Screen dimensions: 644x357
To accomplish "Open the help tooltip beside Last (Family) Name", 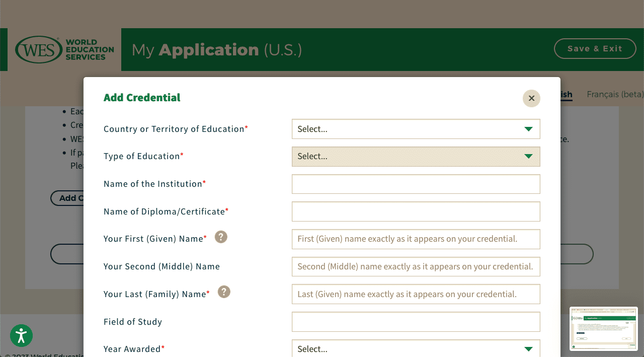I will (223, 292).
